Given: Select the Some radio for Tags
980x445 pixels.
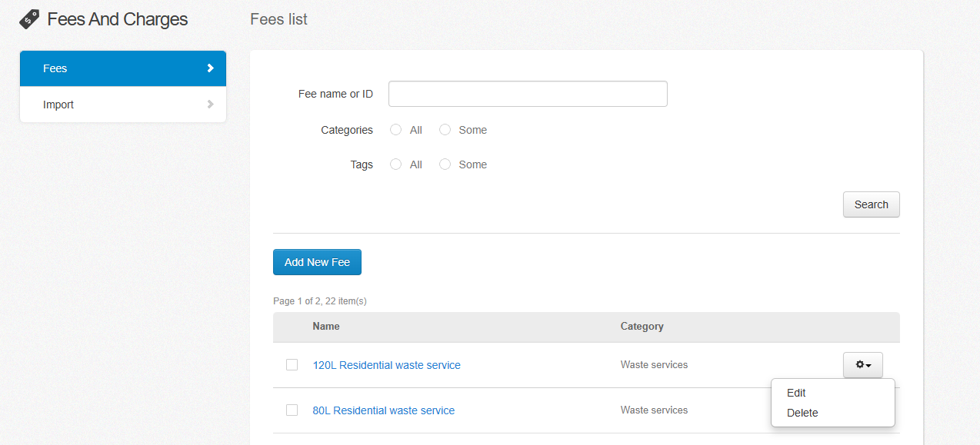Looking at the screenshot, I should tap(445, 164).
